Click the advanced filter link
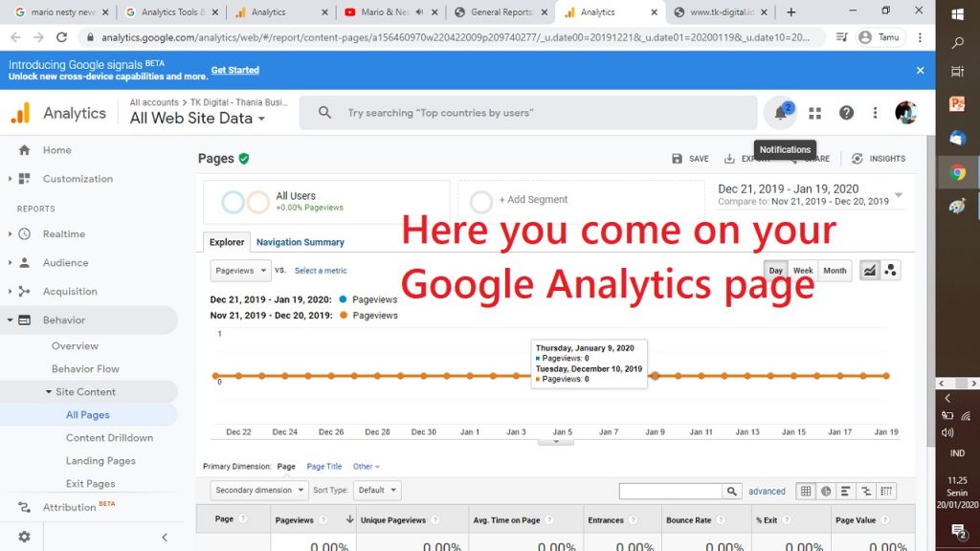This screenshot has height=551, width=980. 767,491
